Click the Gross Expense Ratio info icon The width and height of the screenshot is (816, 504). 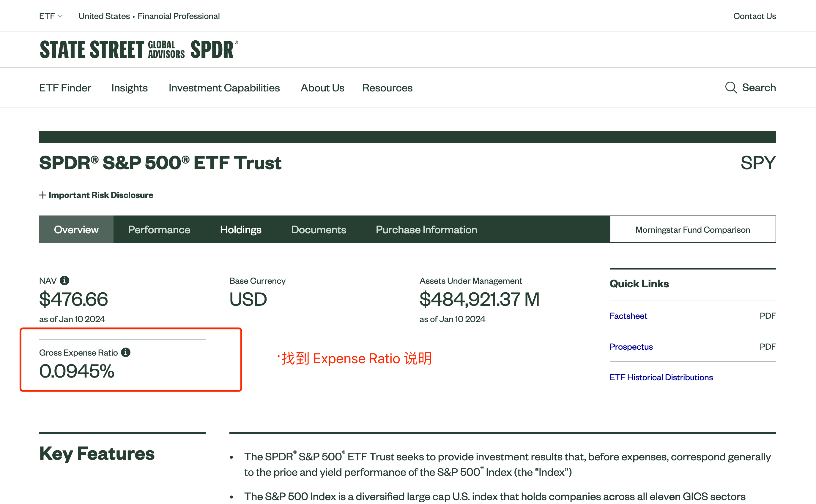point(125,352)
